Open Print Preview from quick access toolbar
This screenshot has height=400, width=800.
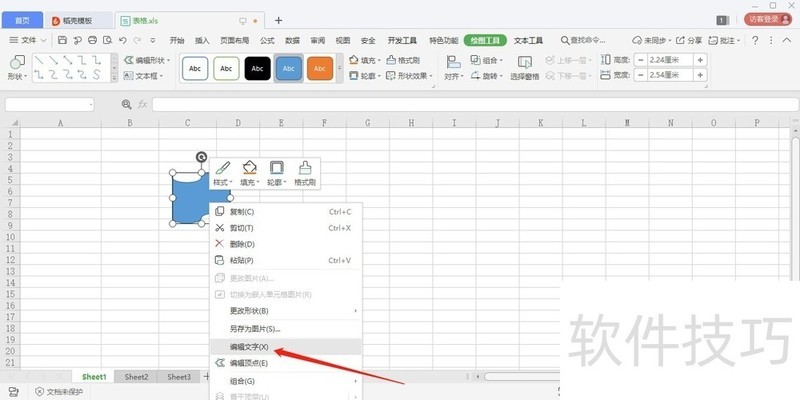[x=107, y=40]
